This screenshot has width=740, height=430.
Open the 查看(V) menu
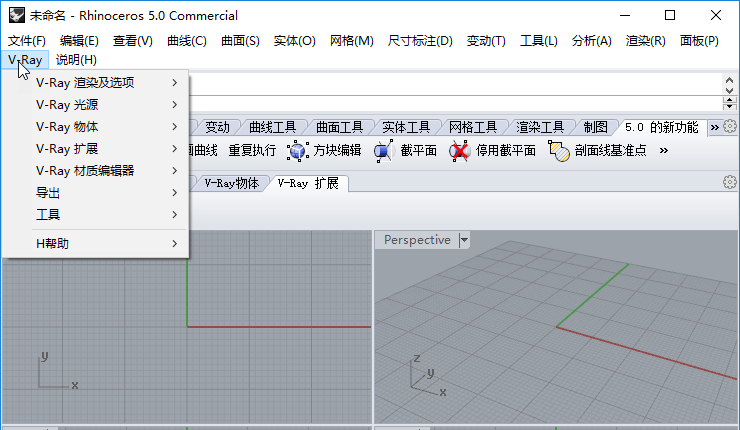tap(133, 41)
